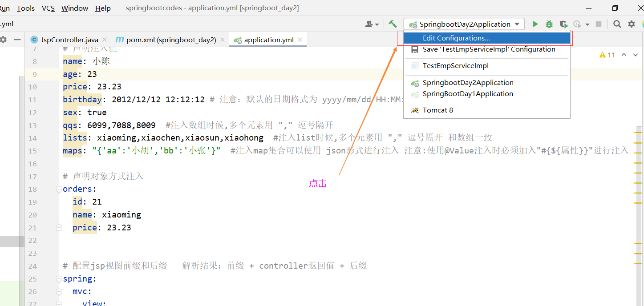Collapse the mvc block fold marker
644x306 pixels.
[x=59, y=292]
